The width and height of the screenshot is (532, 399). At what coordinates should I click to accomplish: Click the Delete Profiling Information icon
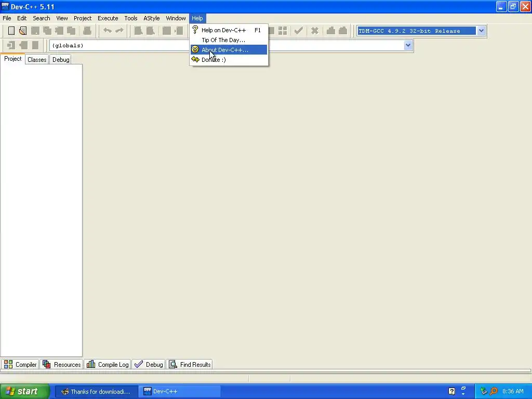tap(343, 31)
